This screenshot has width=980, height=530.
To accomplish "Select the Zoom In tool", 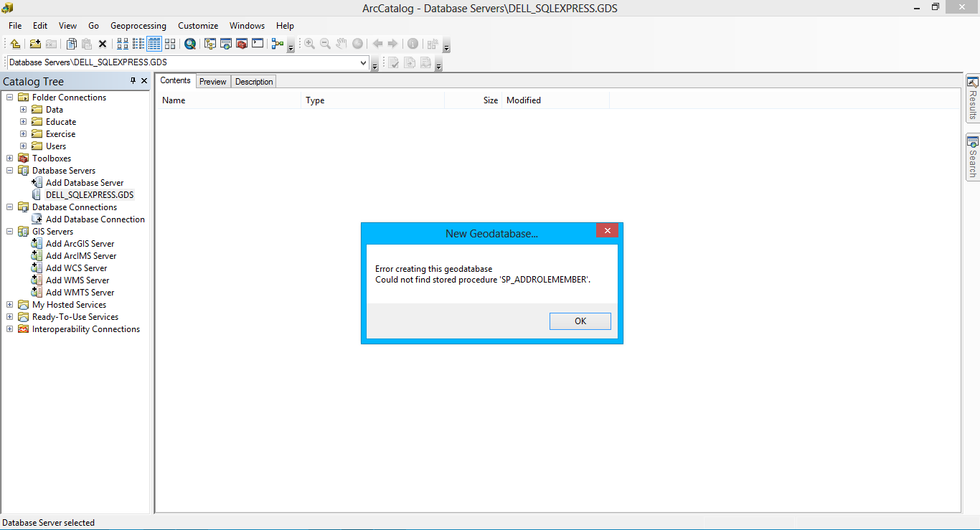I will [309, 44].
